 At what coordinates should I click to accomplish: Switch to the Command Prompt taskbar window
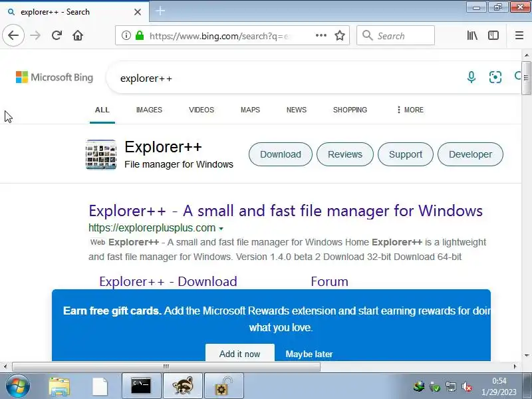pos(141,386)
